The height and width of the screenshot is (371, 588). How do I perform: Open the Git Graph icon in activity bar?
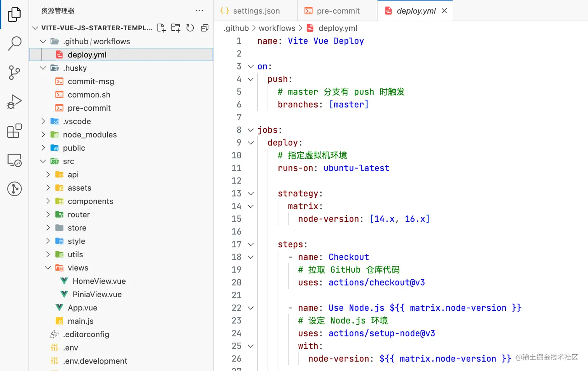click(x=14, y=189)
